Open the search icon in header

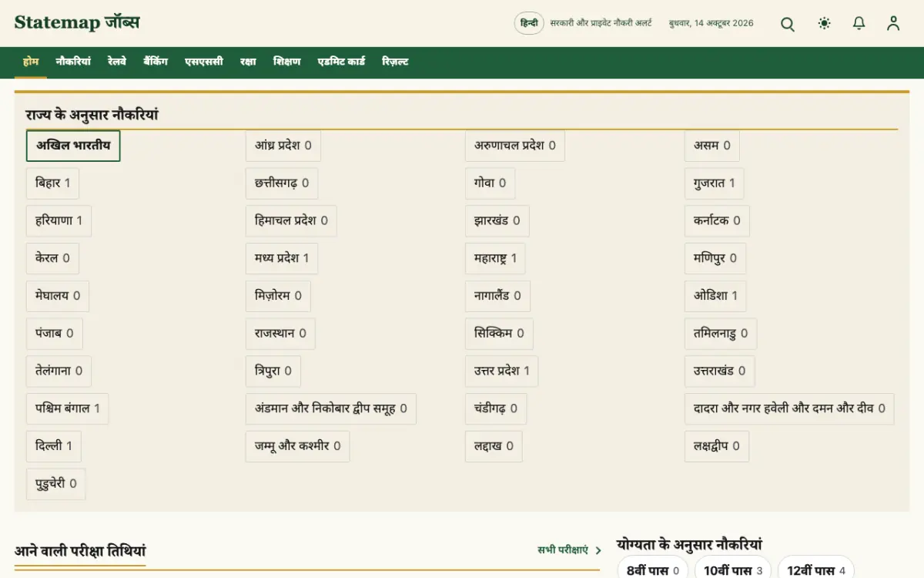pos(788,24)
